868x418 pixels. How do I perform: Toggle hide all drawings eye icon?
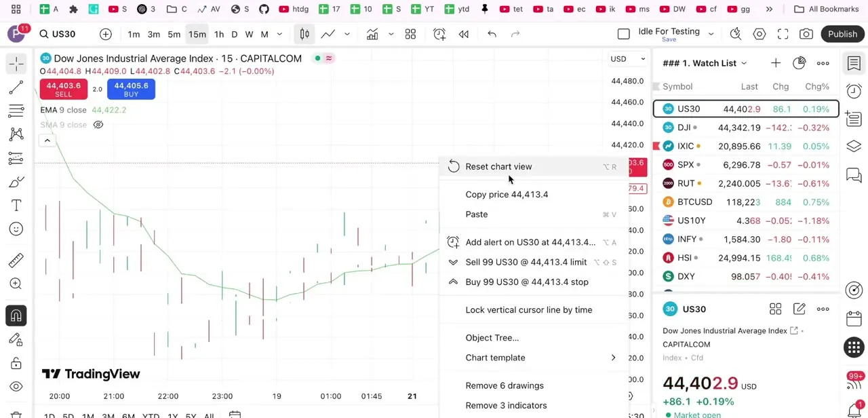point(16,387)
